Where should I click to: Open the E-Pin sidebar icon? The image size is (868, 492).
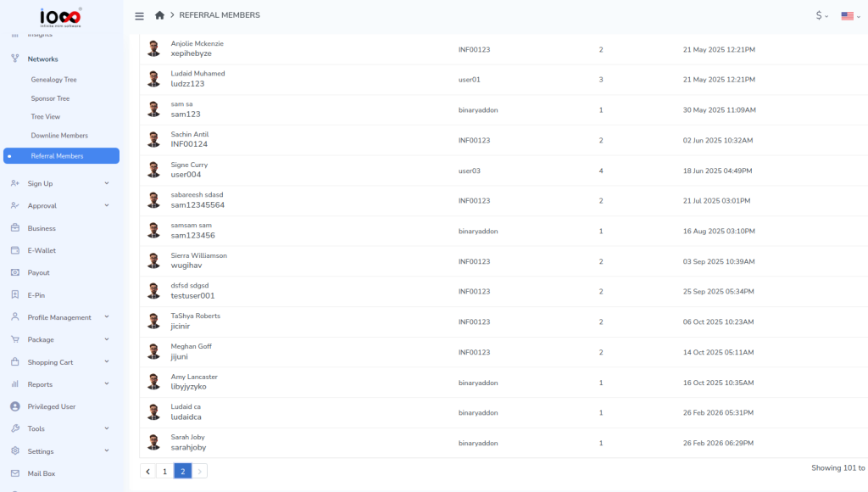tap(15, 295)
